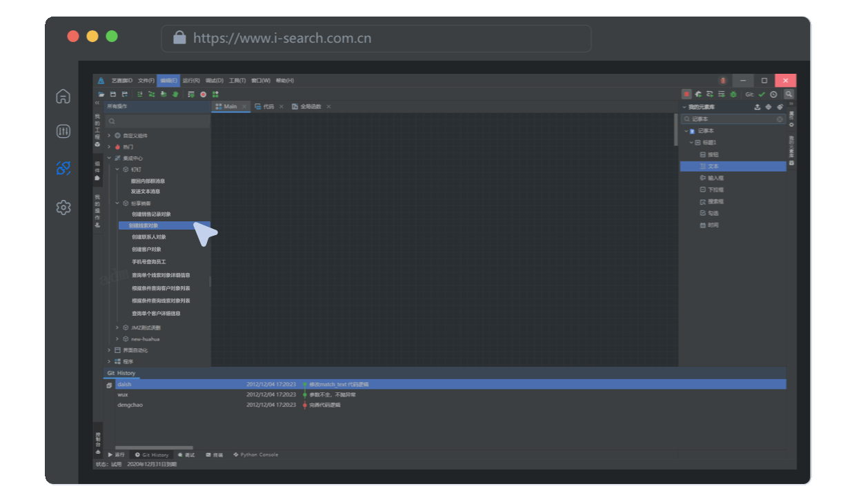Open Git history clock icon in toolbar
The image size is (861, 504).
(x=773, y=94)
